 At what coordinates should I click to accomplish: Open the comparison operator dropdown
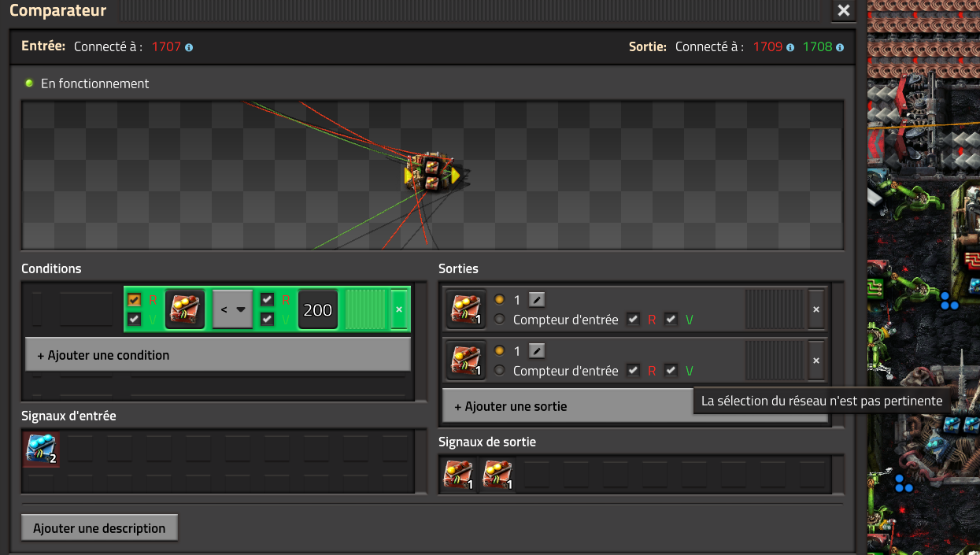point(232,309)
